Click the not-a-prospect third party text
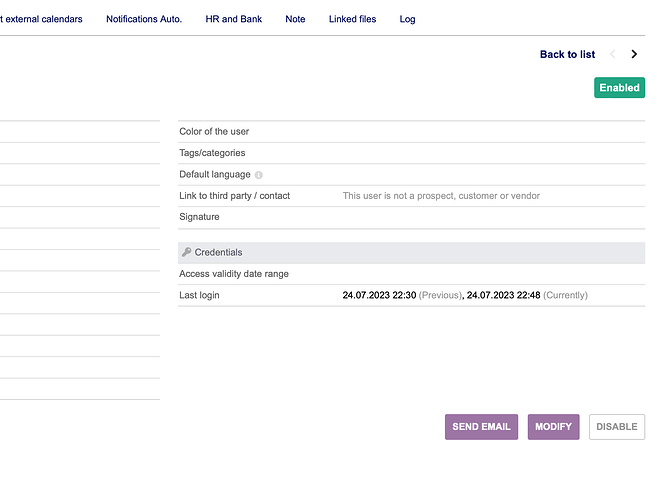Screen dimensions: 659x499 point(441,195)
